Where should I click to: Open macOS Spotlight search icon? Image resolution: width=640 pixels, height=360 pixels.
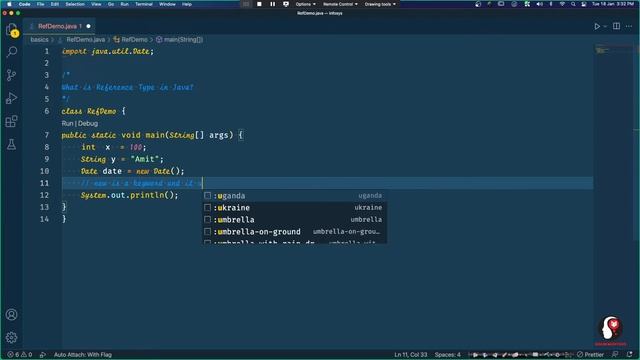coord(573,4)
